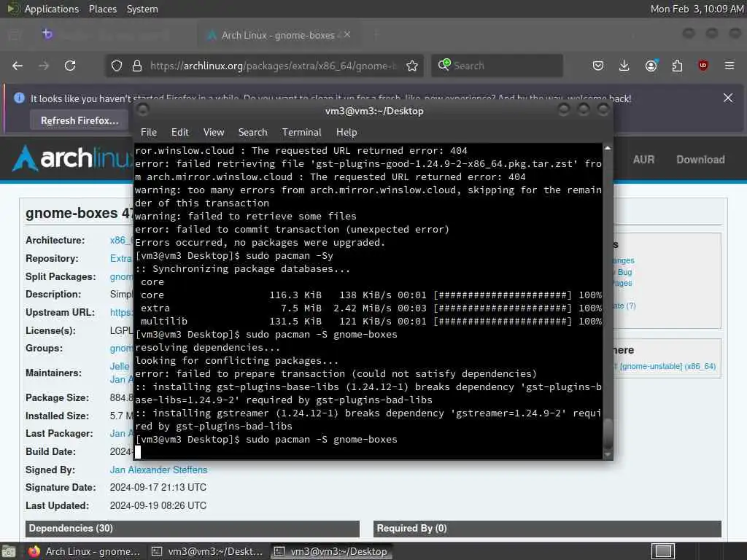
Task: Bookmark this page with star icon
Action: click(x=412, y=66)
